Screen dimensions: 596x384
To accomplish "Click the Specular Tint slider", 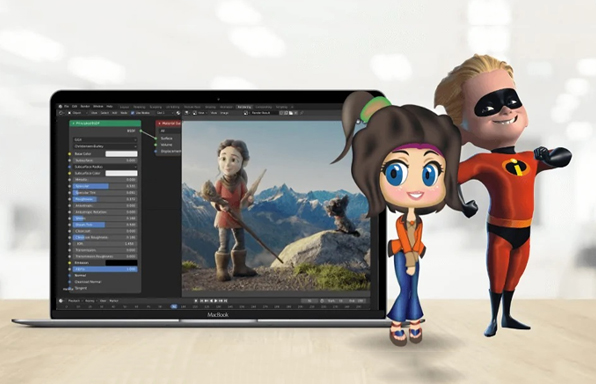I will pyautogui.click(x=105, y=193).
